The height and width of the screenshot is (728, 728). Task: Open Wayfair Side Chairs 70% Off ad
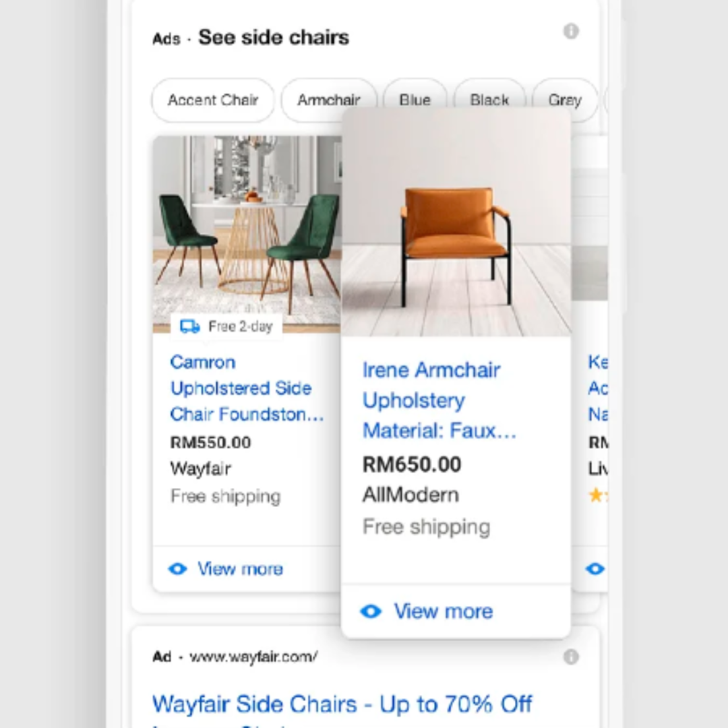point(342,704)
